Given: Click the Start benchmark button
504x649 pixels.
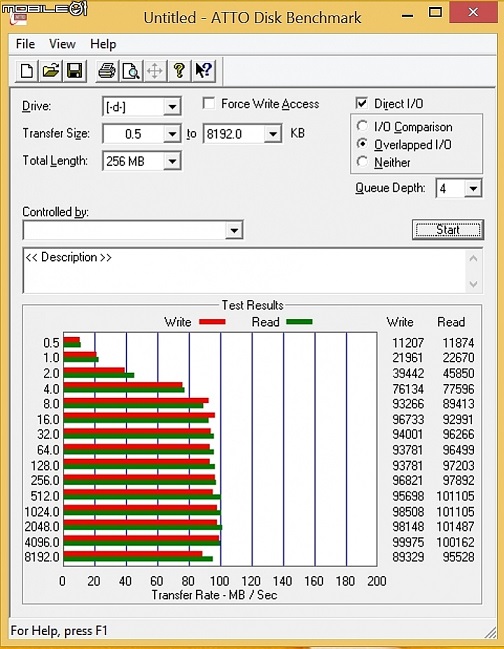Looking at the screenshot, I should [x=448, y=229].
